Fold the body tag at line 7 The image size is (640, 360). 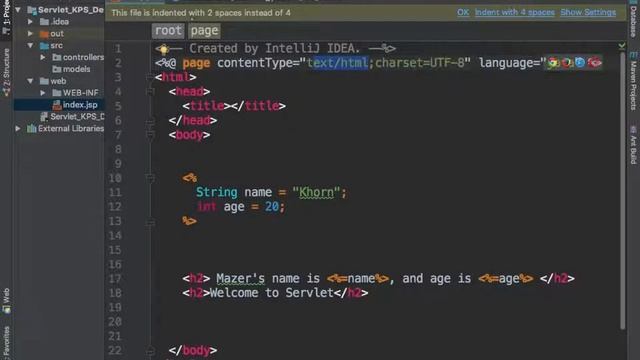pos(150,135)
